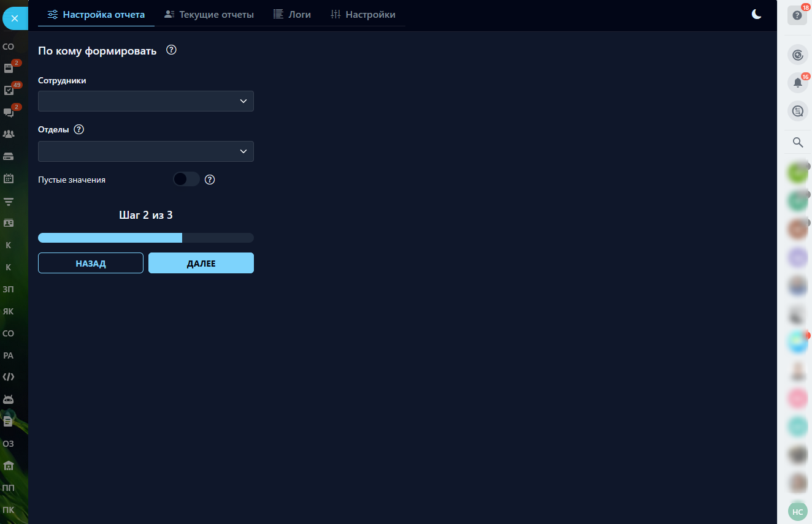Viewport: 812px width, 524px height.
Task: Open the contact card icon in the sidebar
Action: pyautogui.click(x=9, y=223)
